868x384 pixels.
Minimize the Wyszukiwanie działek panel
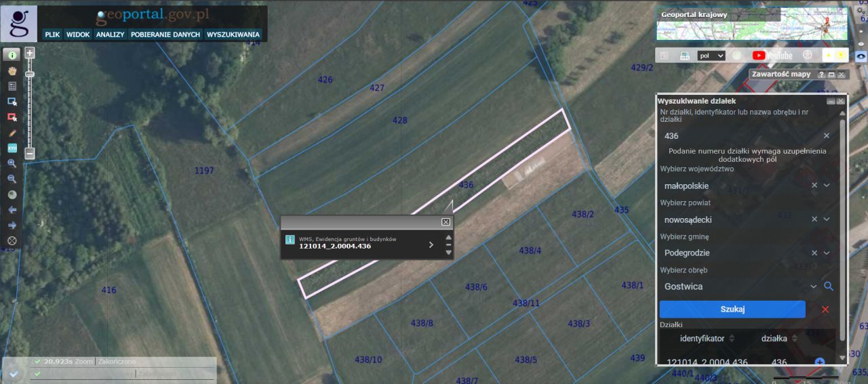tap(831, 101)
